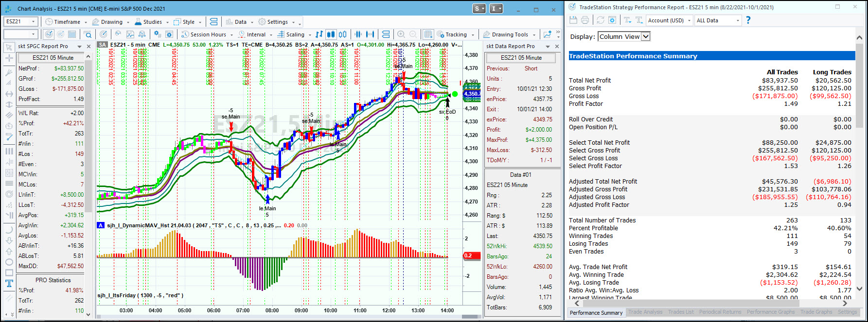Image resolution: width=868 pixels, height=322 pixels.
Task: Open Performance Report help question mark
Action: point(748,20)
